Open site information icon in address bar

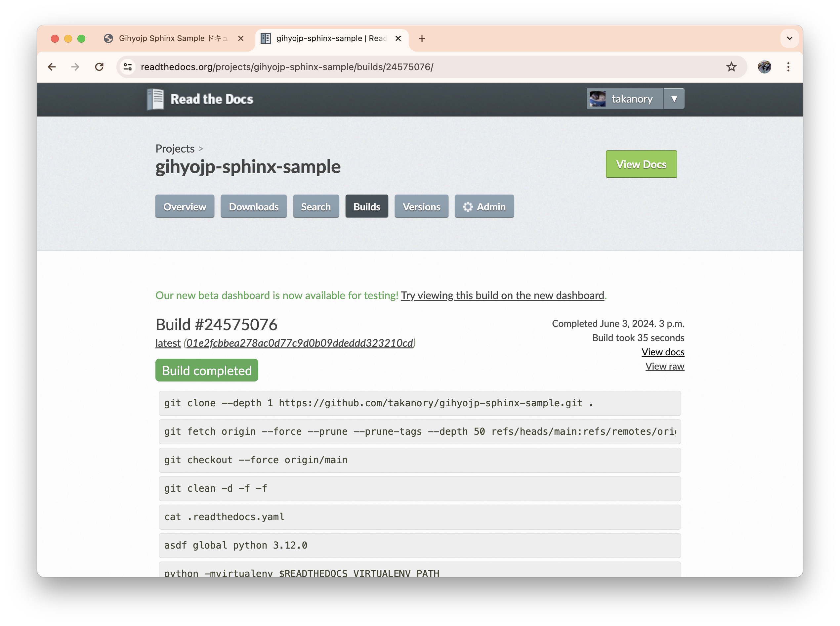128,67
